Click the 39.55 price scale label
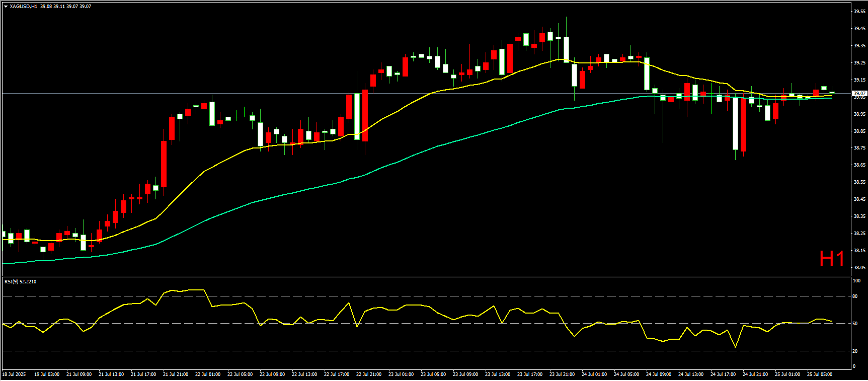 pos(859,12)
